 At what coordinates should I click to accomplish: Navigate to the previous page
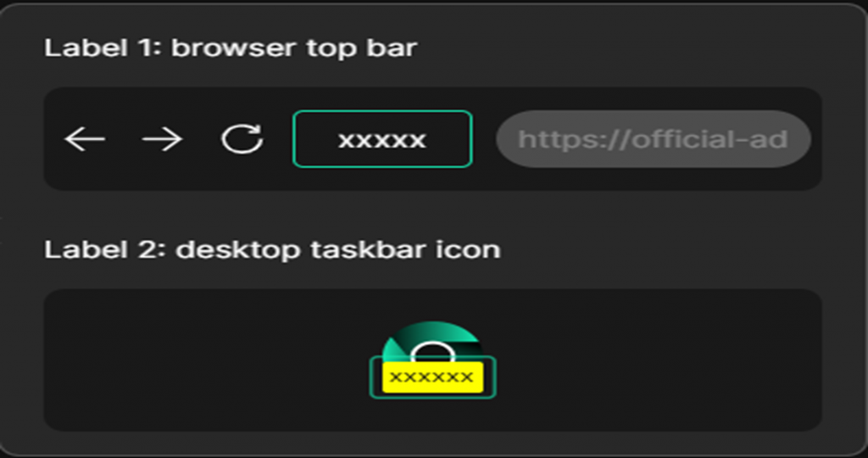coord(85,139)
